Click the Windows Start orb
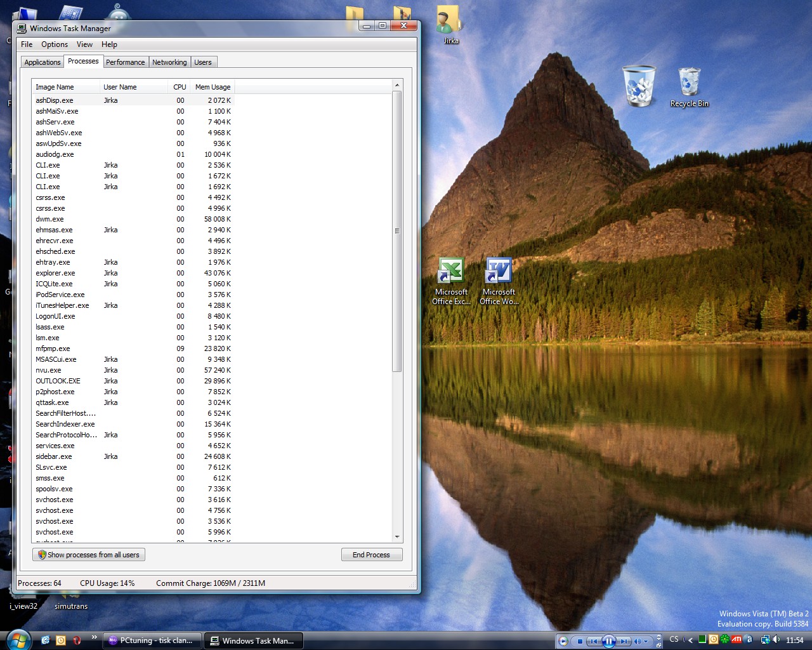 18,640
